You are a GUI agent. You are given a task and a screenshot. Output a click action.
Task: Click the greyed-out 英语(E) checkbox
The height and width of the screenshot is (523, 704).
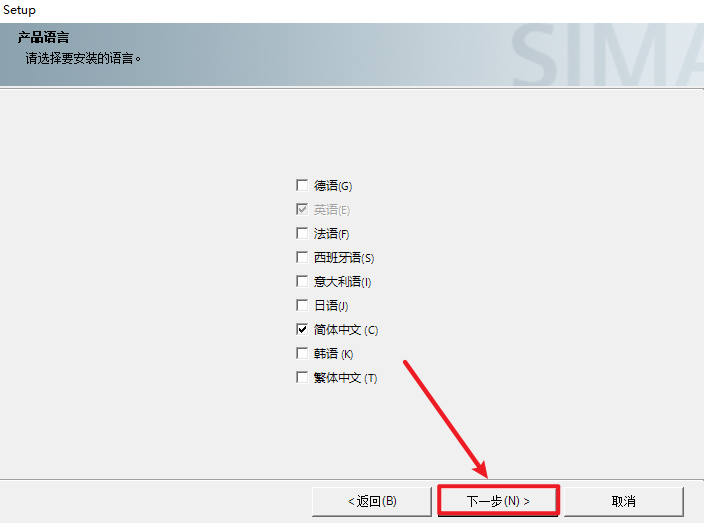302,210
